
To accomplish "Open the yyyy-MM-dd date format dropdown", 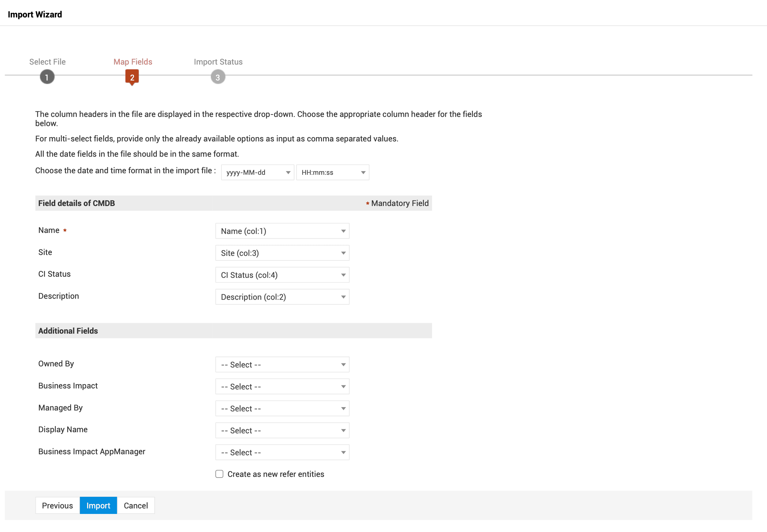I will 257,172.
